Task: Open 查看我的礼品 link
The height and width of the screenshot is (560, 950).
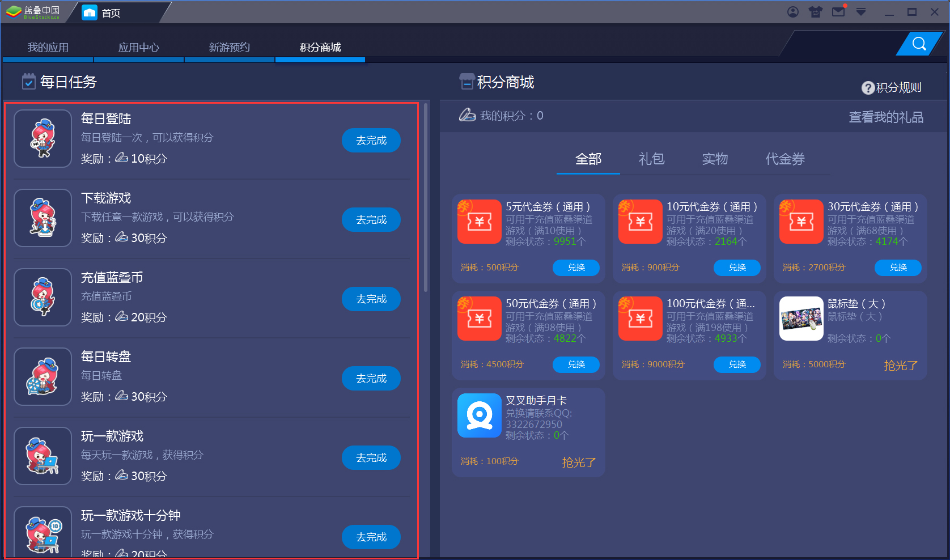Action: 886,117
